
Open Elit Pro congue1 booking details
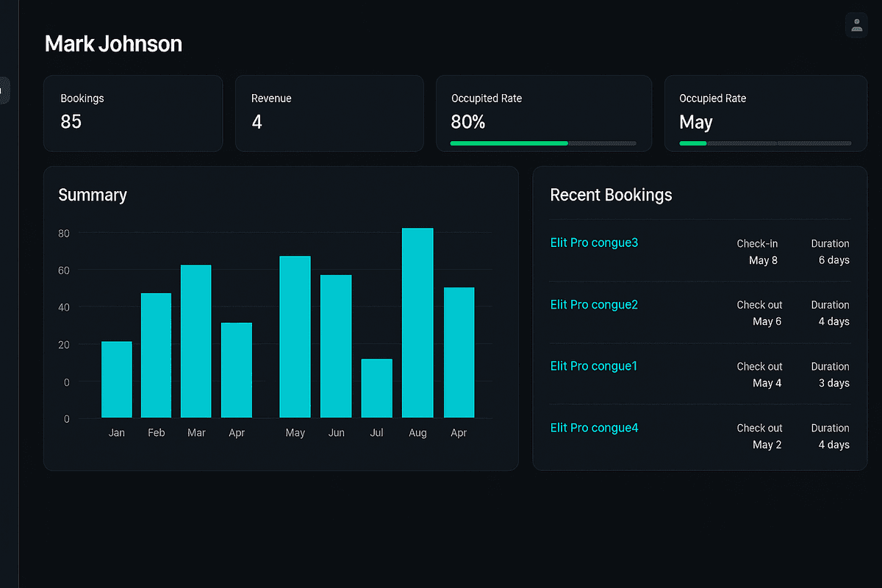pos(593,366)
